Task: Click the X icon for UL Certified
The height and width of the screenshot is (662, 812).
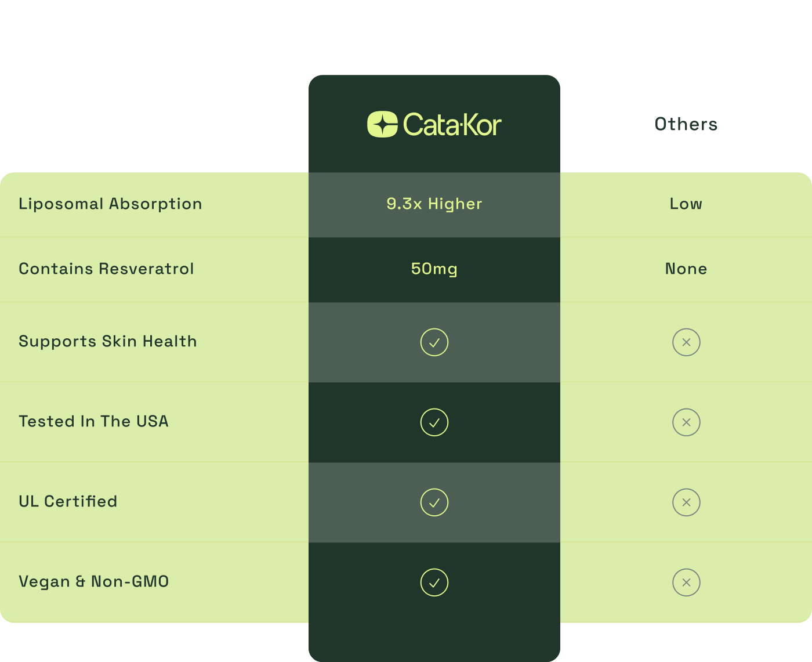Action: point(686,502)
